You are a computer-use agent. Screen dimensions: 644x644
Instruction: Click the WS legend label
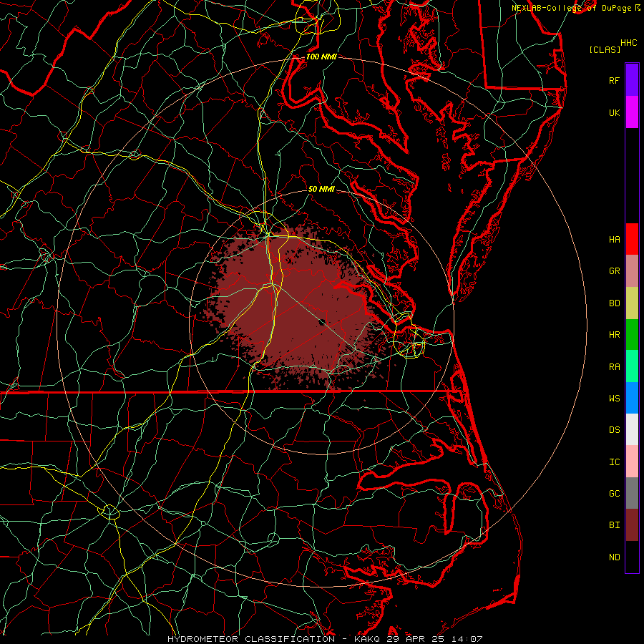614,399
